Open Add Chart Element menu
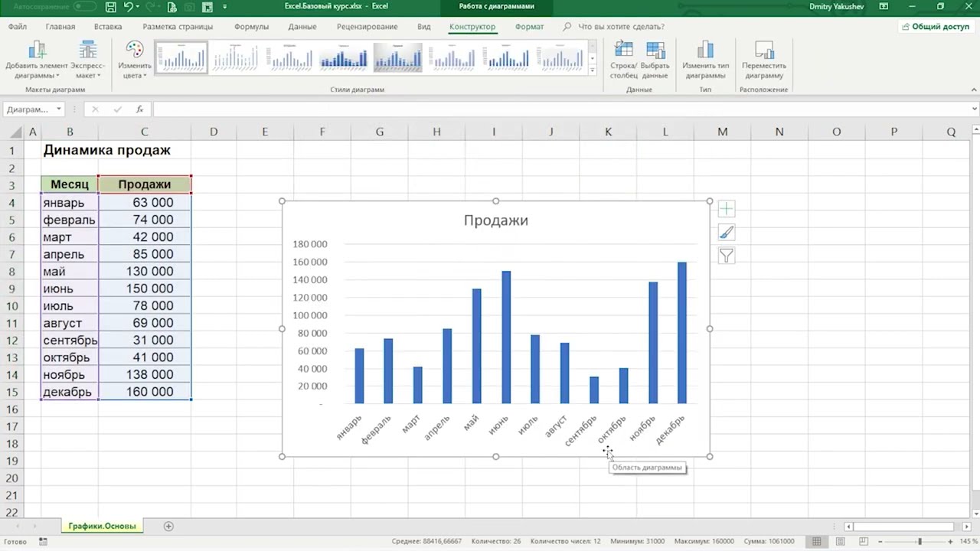Screen dimensions: 980x551 click(37, 60)
